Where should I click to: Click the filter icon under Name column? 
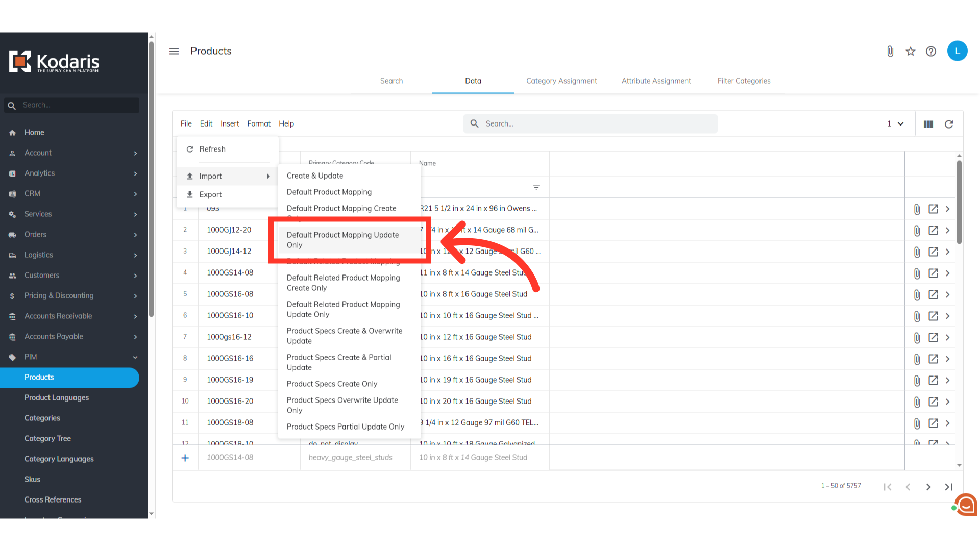(x=536, y=187)
